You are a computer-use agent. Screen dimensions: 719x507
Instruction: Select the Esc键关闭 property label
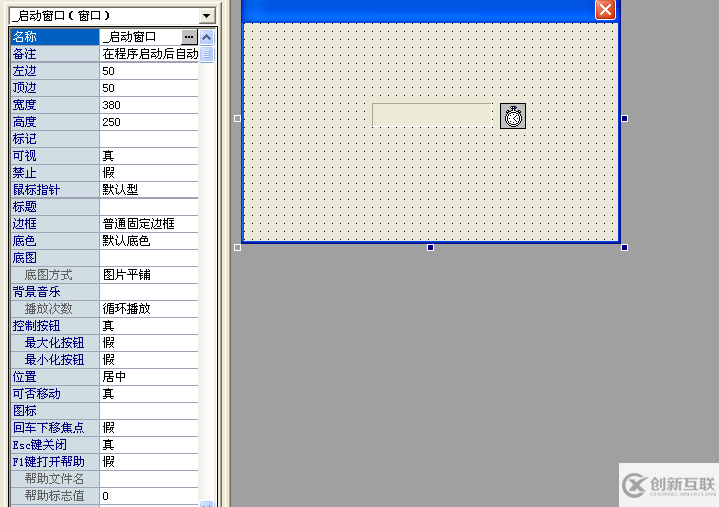coord(55,445)
